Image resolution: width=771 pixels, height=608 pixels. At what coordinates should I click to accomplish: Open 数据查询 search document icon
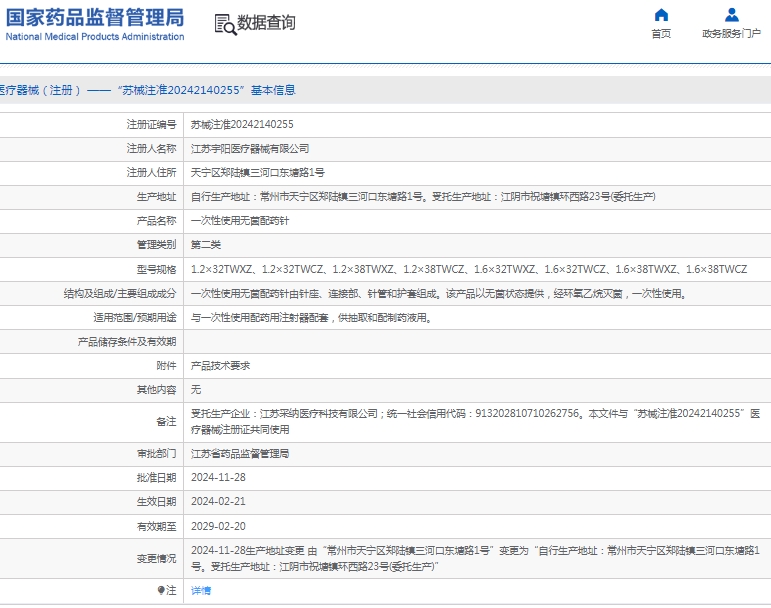pyautogui.click(x=225, y=24)
